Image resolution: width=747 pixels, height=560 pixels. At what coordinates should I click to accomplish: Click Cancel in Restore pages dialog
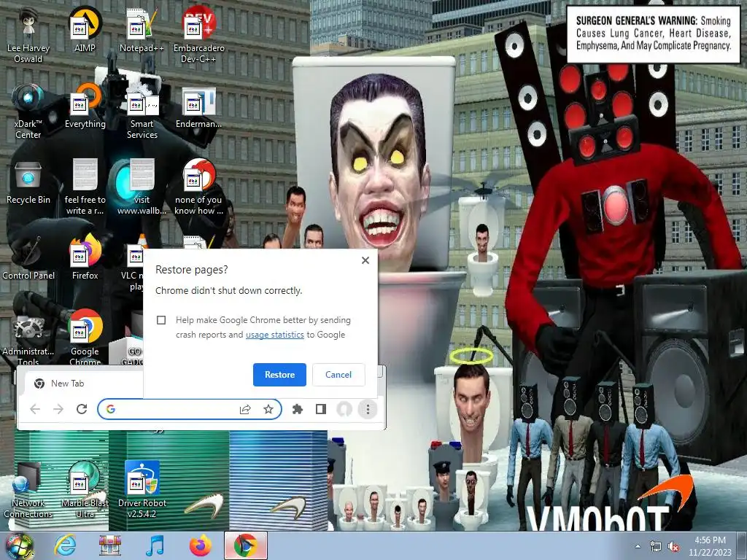338,375
